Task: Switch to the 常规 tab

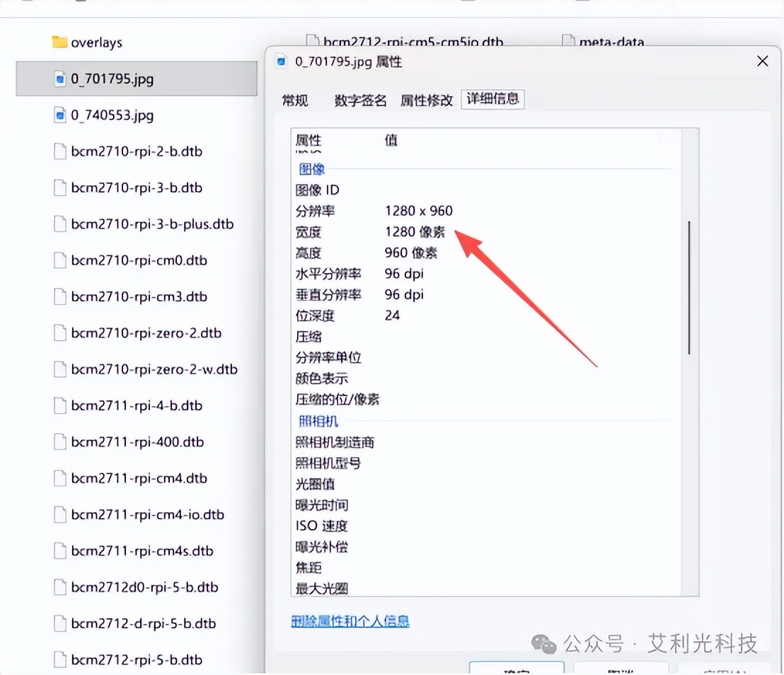Action: (295, 100)
